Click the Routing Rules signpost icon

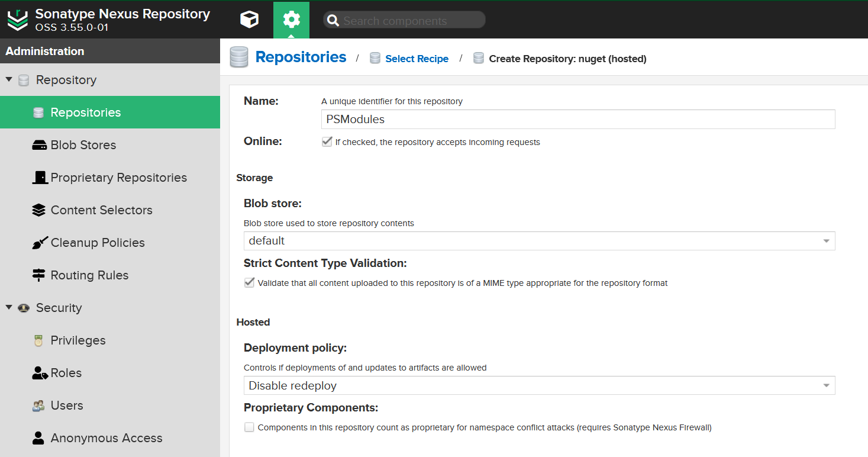(x=39, y=275)
